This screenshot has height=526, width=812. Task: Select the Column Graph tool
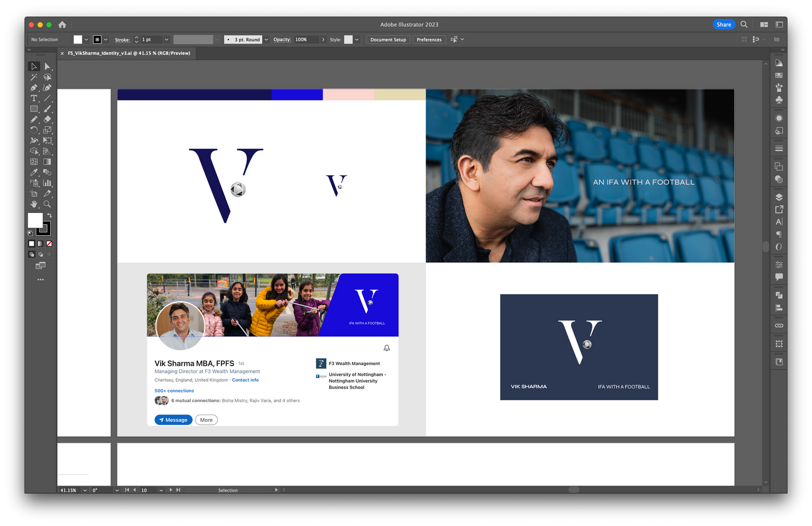click(48, 183)
